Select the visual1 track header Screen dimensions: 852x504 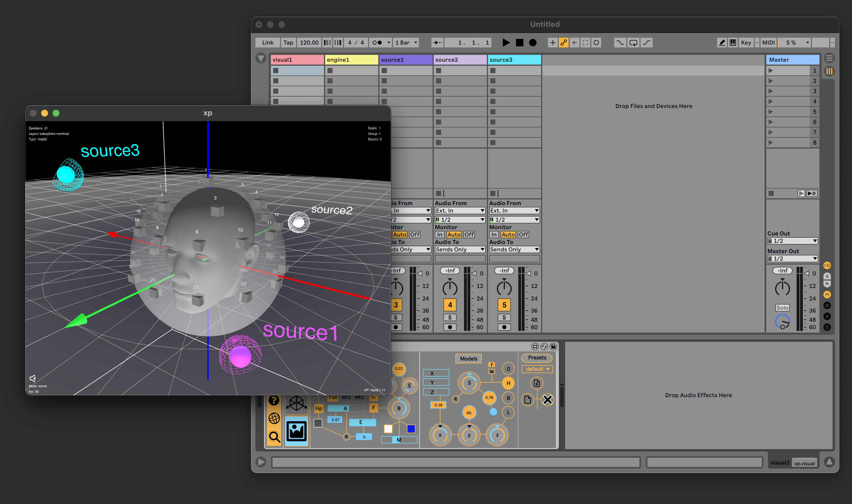tap(297, 60)
